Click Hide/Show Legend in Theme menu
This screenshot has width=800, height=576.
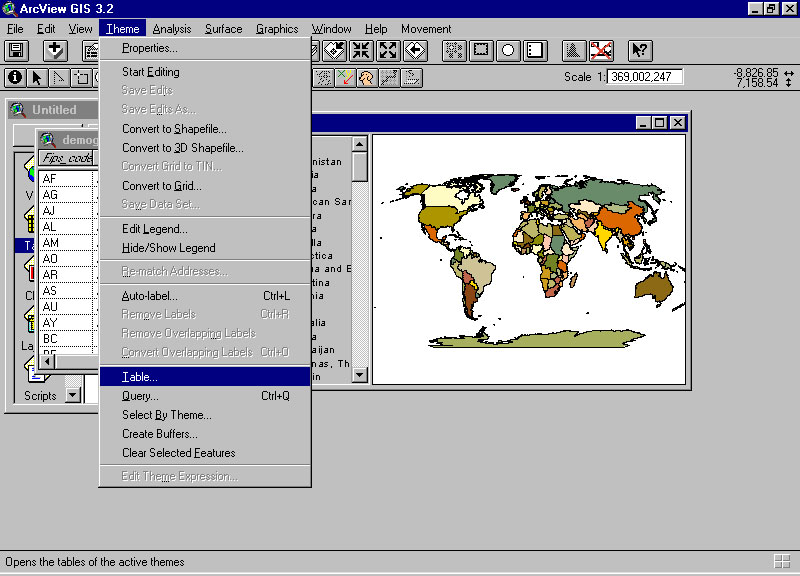[168, 248]
